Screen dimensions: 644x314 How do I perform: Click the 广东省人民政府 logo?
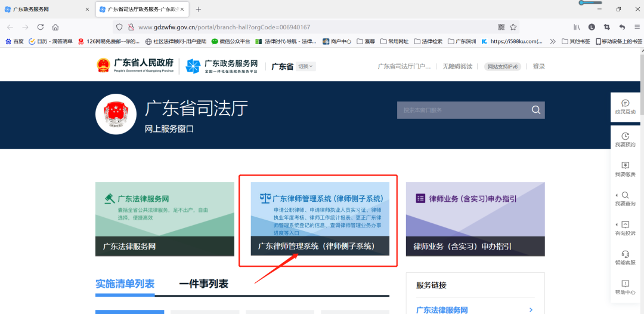[x=135, y=65]
